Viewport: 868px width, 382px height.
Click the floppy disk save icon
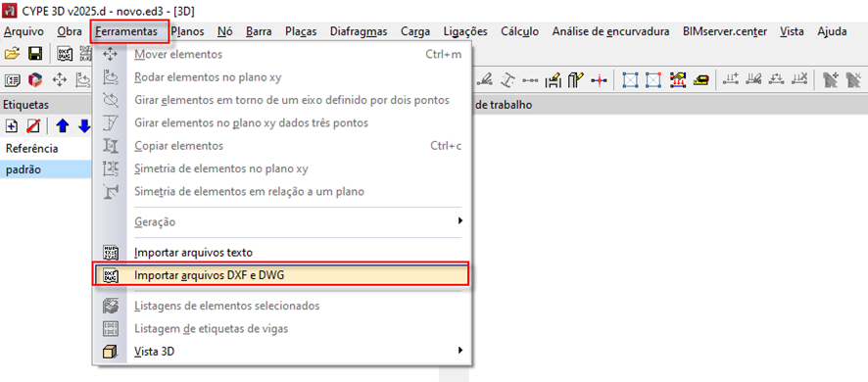[35, 54]
